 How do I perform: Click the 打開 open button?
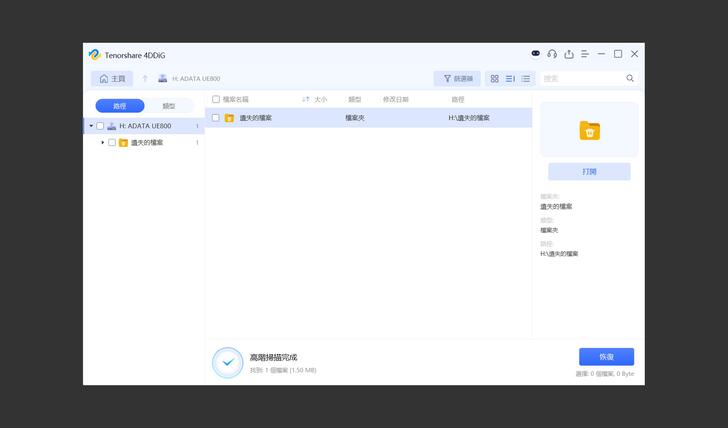click(x=589, y=172)
